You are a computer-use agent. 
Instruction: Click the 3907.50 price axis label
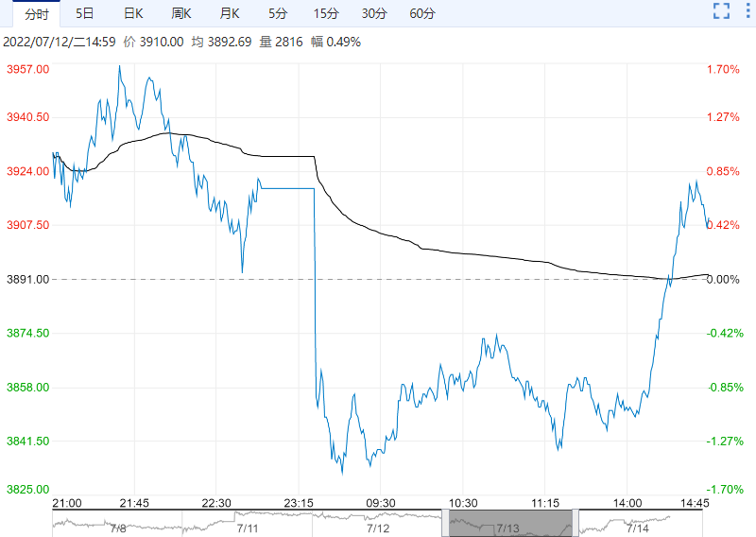click(x=28, y=225)
